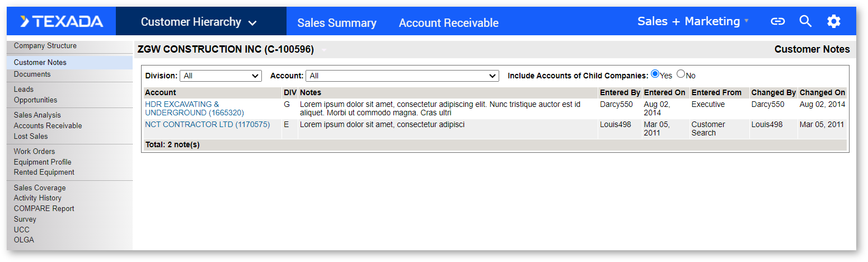Open the search magnifier icon
The height and width of the screenshot is (262, 868).
click(x=805, y=21)
